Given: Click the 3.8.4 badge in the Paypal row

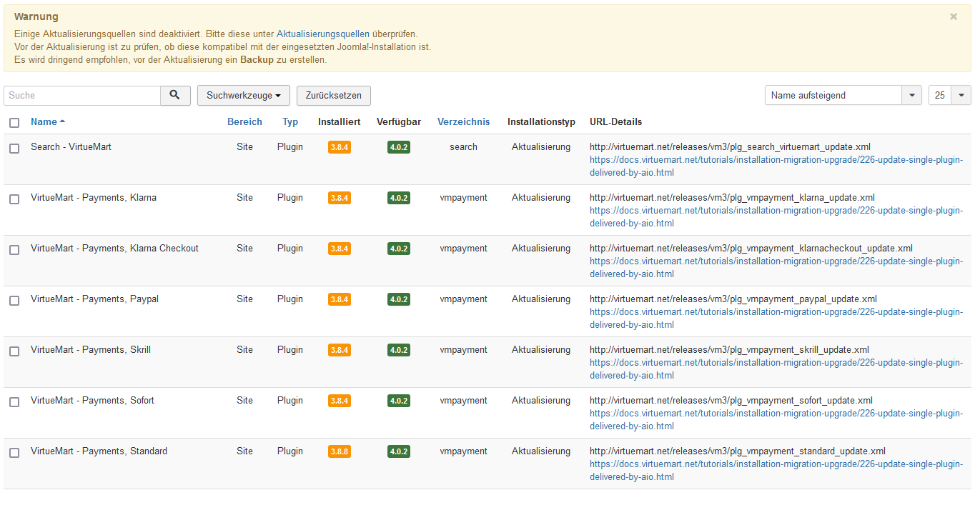Looking at the screenshot, I should coord(340,299).
